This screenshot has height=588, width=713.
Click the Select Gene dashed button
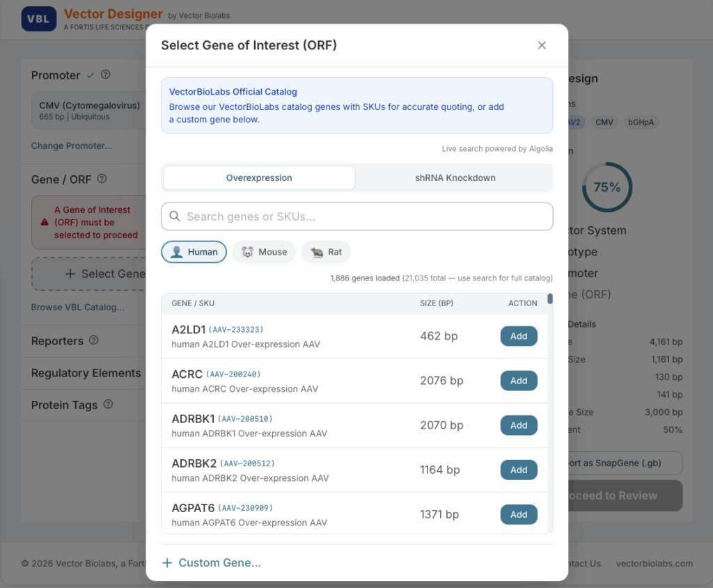tap(89, 274)
